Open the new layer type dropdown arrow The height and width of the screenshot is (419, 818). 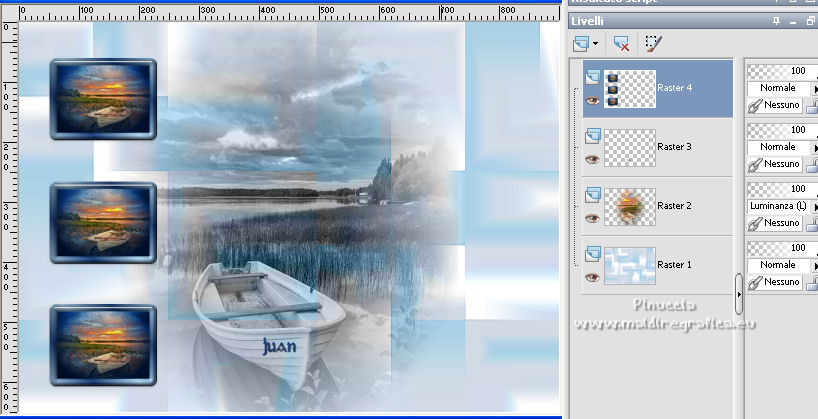pyautogui.click(x=595, y=44)
